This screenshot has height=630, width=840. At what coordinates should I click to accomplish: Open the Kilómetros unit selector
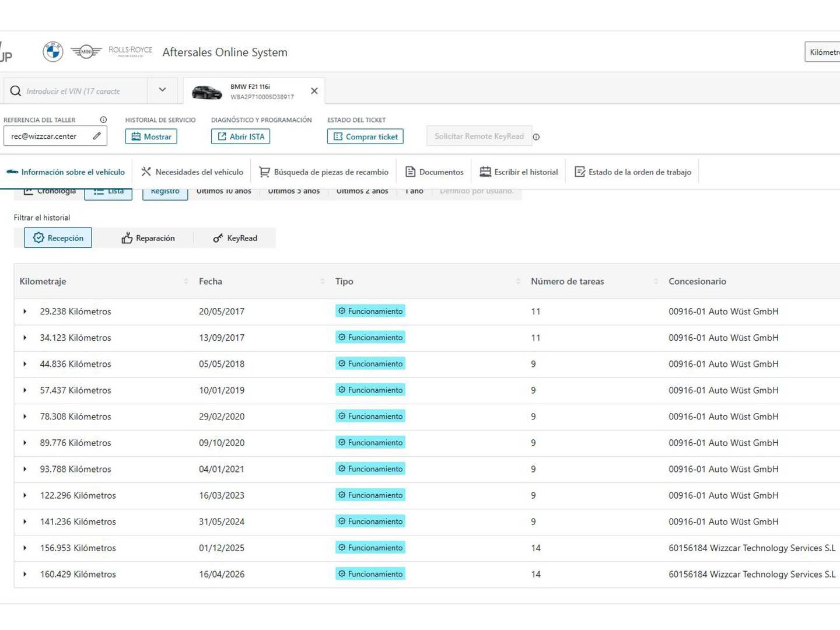823,52
